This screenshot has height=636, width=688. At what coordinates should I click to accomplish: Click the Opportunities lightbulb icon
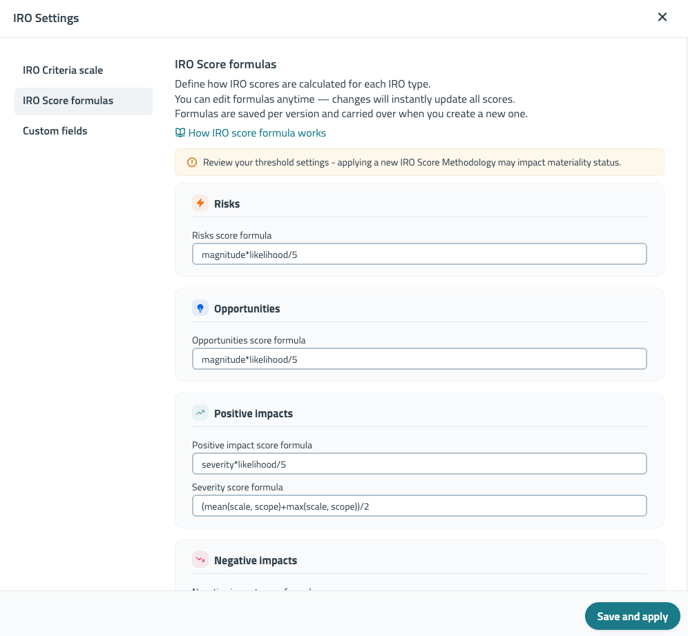pyautogui.click(x=200, y=309)
